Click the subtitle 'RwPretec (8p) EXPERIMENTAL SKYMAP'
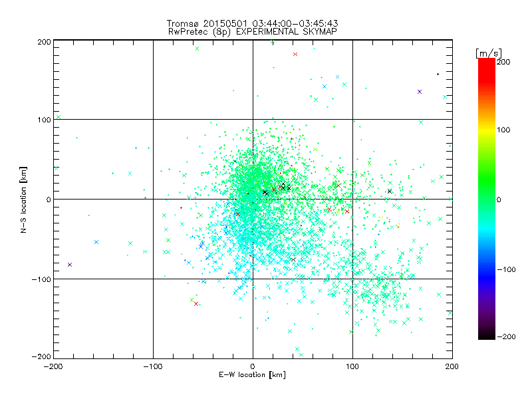 coord(252,32)
